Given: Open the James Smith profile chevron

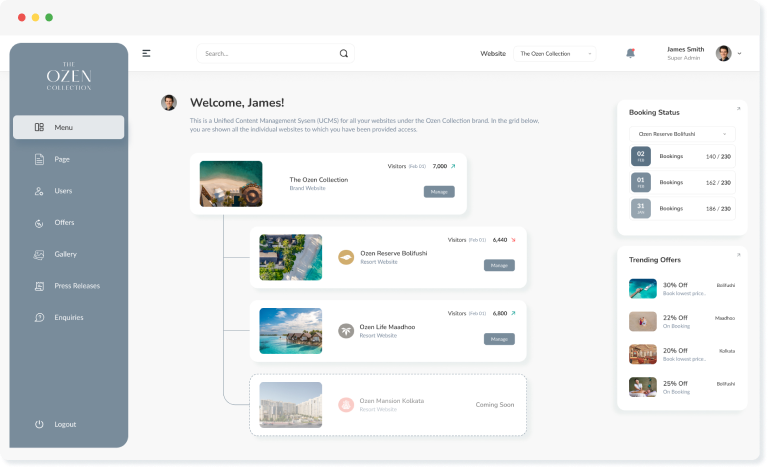Looking at the screenshot, I should coord(740,54).
